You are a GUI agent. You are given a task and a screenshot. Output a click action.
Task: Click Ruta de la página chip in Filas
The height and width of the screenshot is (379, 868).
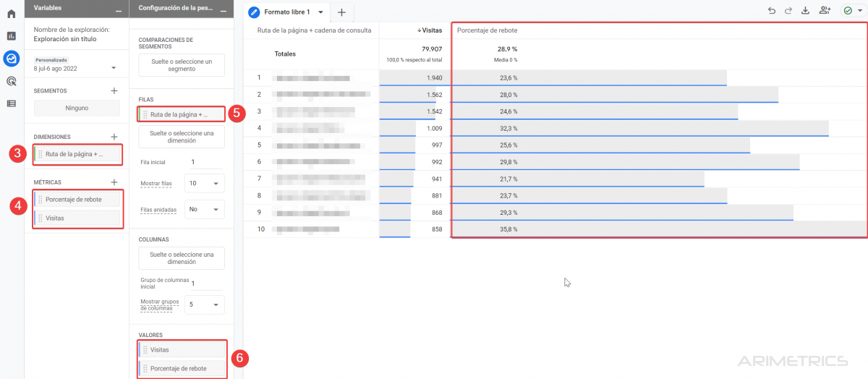182,114
